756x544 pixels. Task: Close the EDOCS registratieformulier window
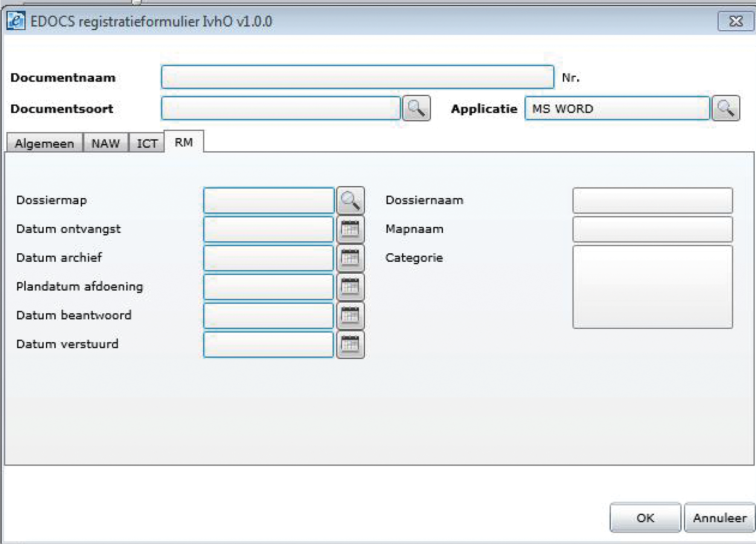736,21
